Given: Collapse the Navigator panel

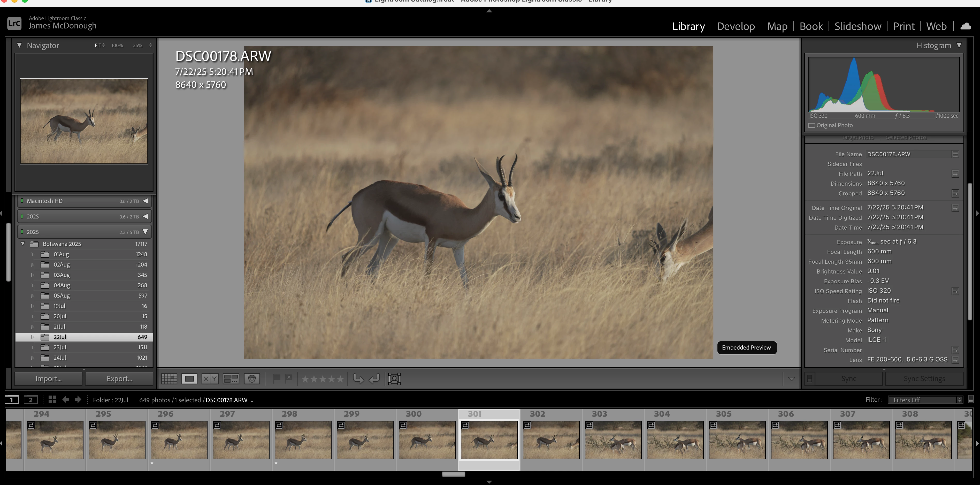Looking at the screenshot, I should tap(19, 45).
